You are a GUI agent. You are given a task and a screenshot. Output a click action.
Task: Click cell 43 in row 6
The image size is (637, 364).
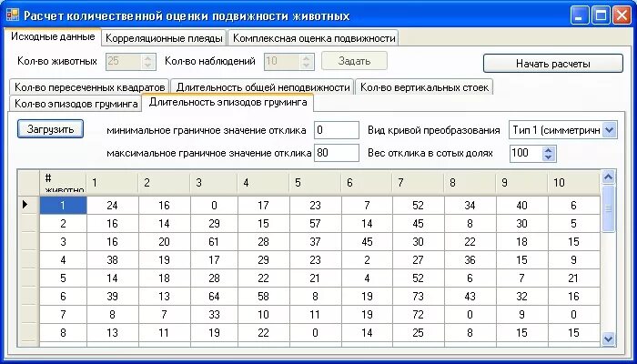pyautogui.click(x=470, y=297)
